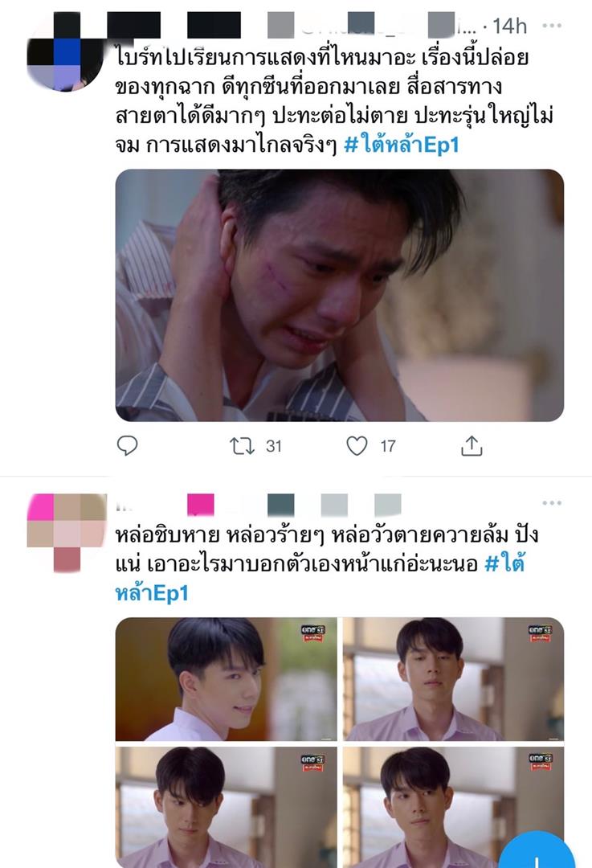
Task: Share the first tweet
Action: click(x=472, y=445)
